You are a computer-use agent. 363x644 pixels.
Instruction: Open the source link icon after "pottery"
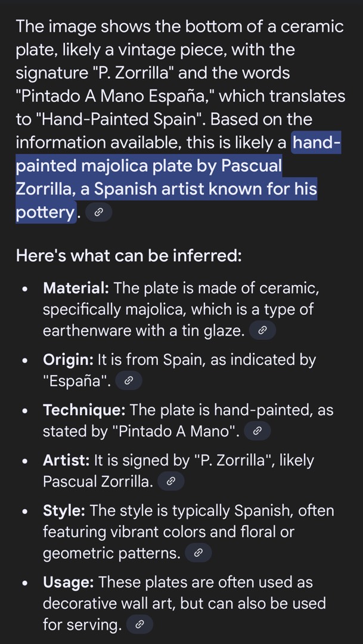[98, 212]
